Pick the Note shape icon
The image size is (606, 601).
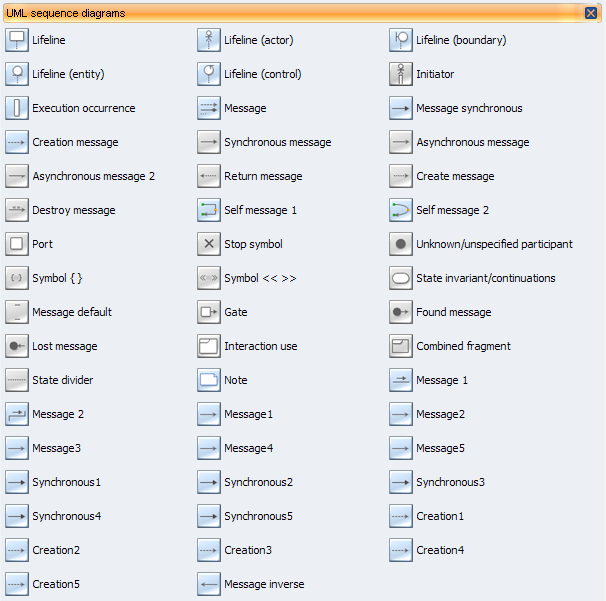[x=209, y=380]
